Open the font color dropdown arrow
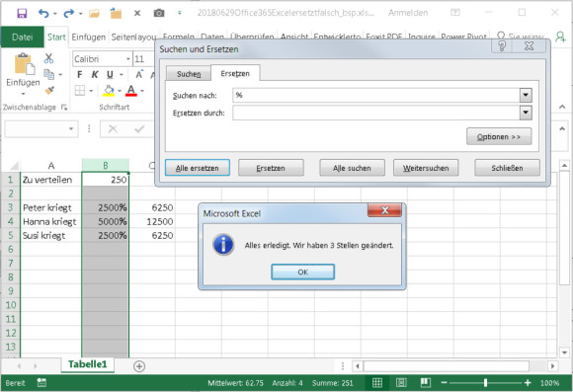Screen dimensions: 573x392 coord(142,91)
